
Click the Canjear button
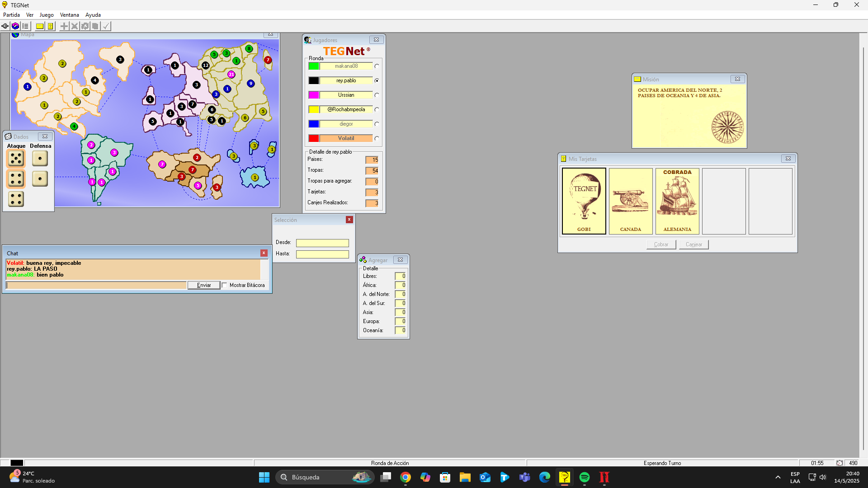pyautogui.click(x=694, y=244)
